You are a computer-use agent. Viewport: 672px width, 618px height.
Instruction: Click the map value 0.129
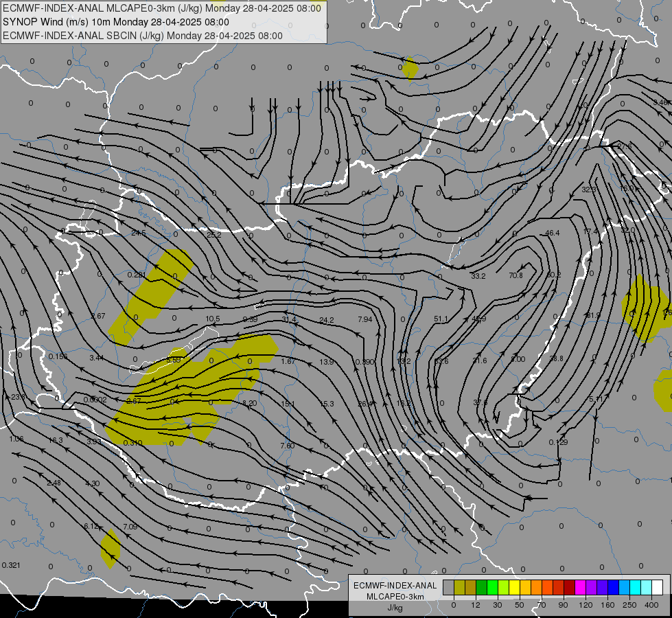pyautogui.click(x=559, y=442)
